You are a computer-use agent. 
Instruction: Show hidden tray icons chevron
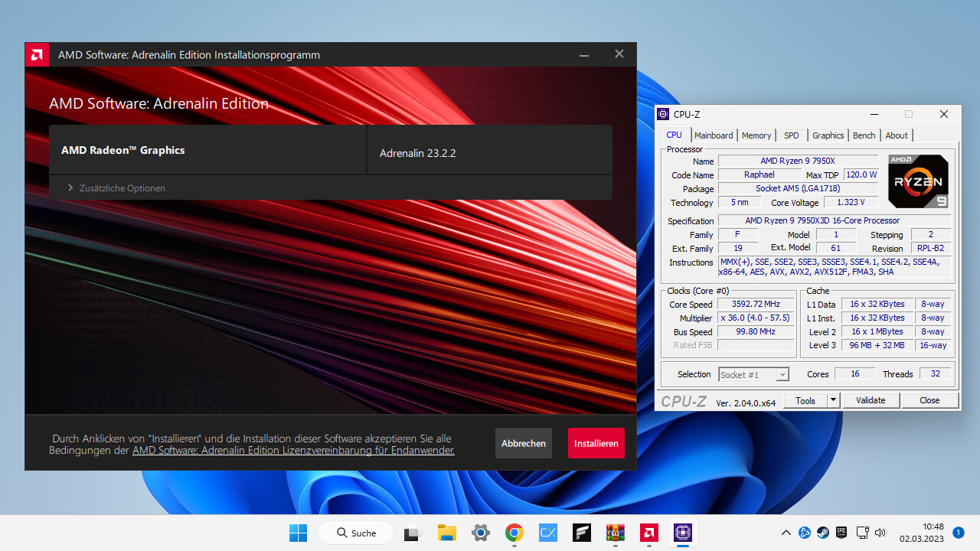(x=786, y=533)
